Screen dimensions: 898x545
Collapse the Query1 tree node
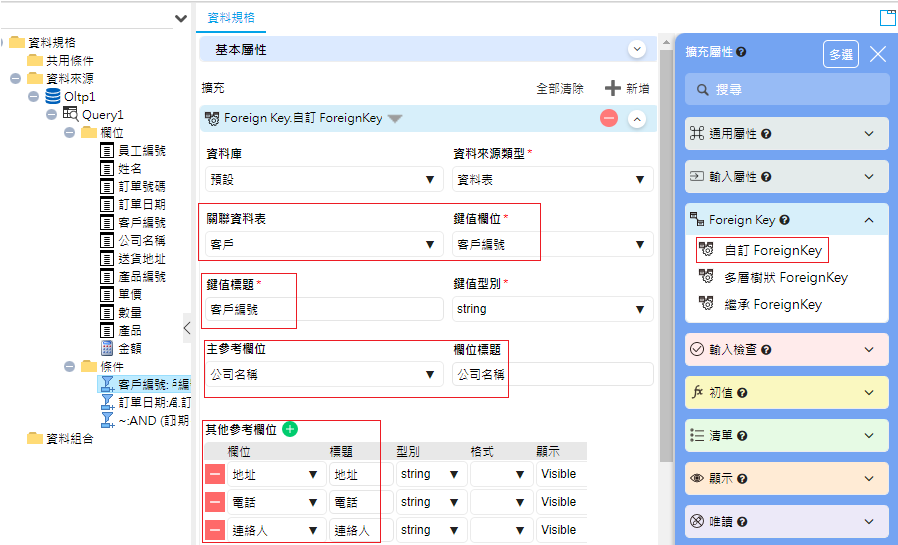pyautogui.click(x=52, y=114)
